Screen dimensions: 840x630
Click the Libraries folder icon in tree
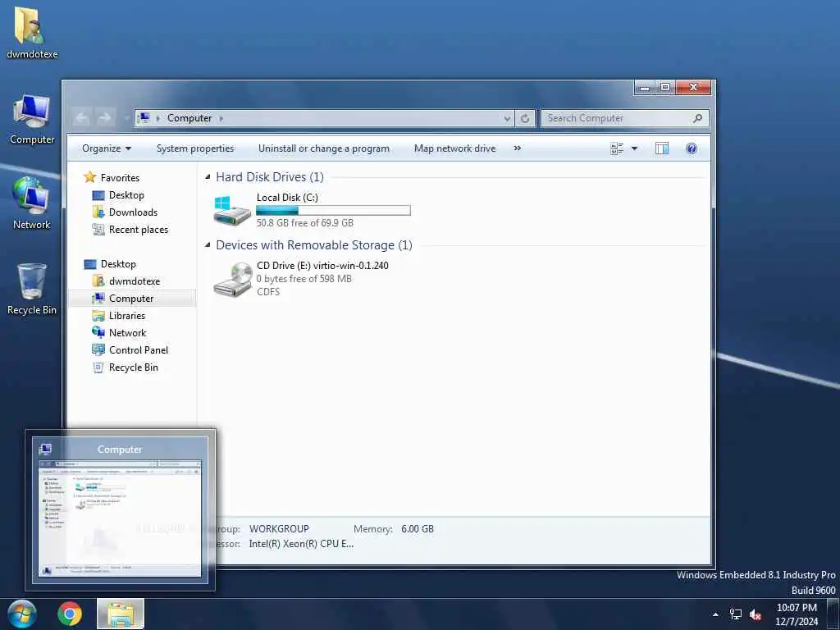point(98,316)
